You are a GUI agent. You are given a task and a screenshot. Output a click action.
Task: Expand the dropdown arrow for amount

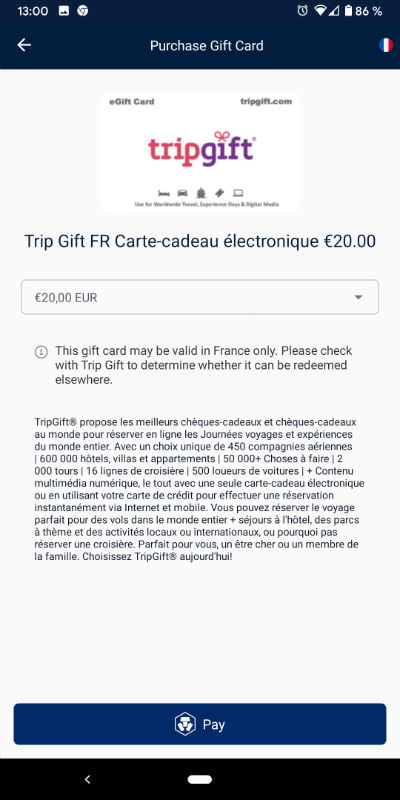pos(359,297)
